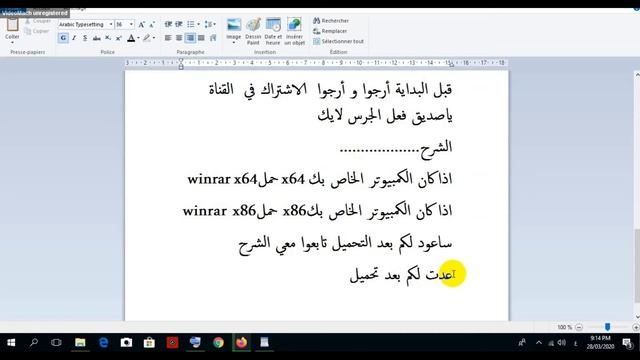Click the Rechercher find button
Viewport: 640px width, 360px height.
[331, 20]
